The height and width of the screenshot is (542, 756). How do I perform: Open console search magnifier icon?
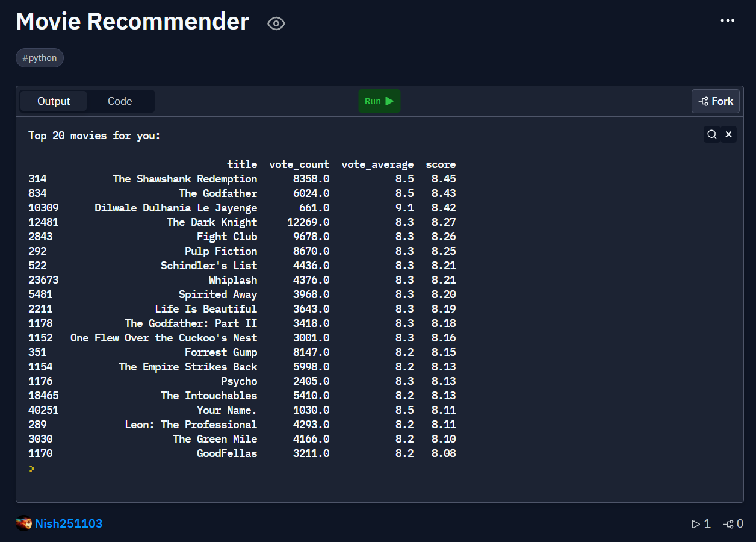[711, 134]
